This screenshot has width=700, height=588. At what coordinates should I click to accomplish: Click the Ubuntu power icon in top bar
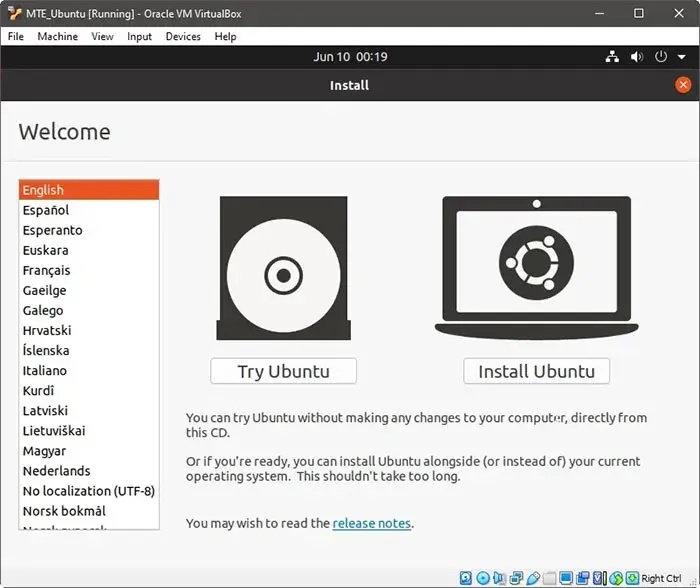[661, 57]
